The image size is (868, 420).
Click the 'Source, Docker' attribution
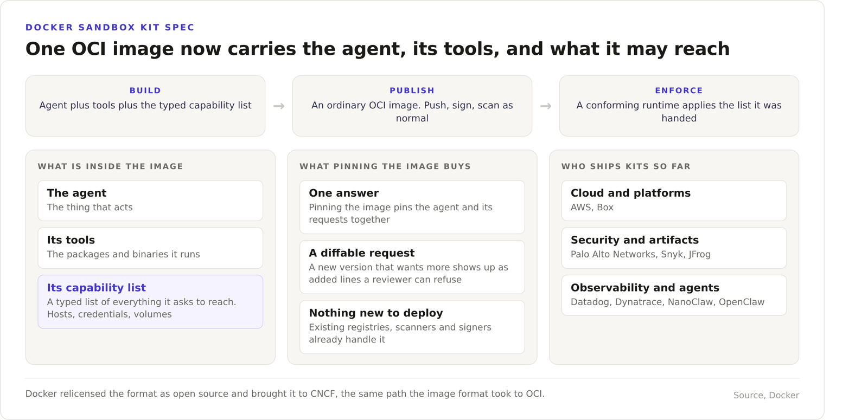[766, 396]
